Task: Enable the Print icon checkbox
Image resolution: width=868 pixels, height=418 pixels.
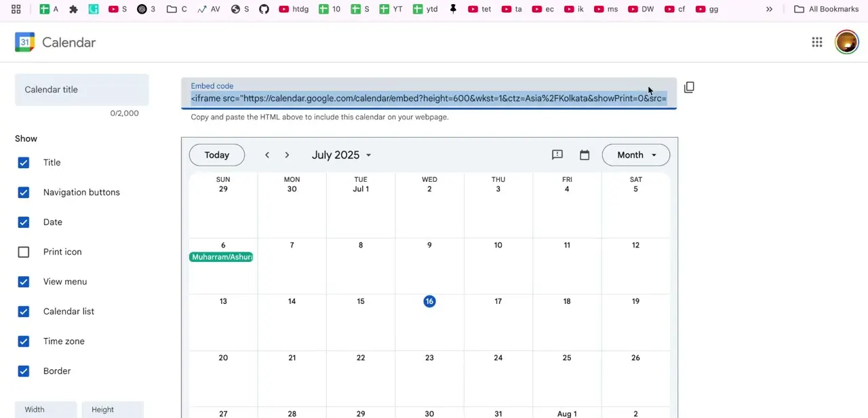Action: (x=24, y=252)
